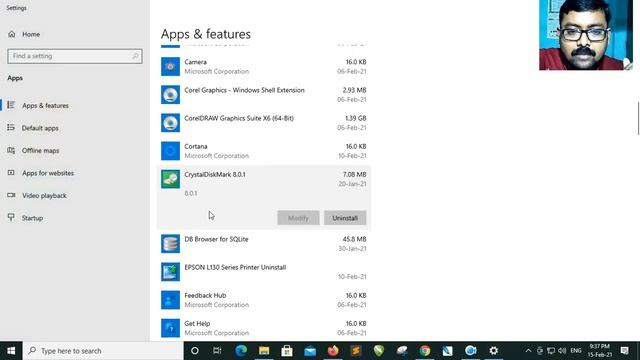Select Corel Graphics - Windows Shell Extension entry
This screenshot has width=640, height=360.
pyautogui.click(x=244, y=90)
